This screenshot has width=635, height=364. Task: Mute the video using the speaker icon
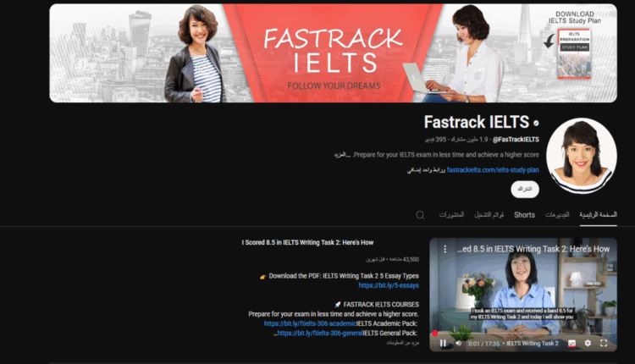coord(458,344)
